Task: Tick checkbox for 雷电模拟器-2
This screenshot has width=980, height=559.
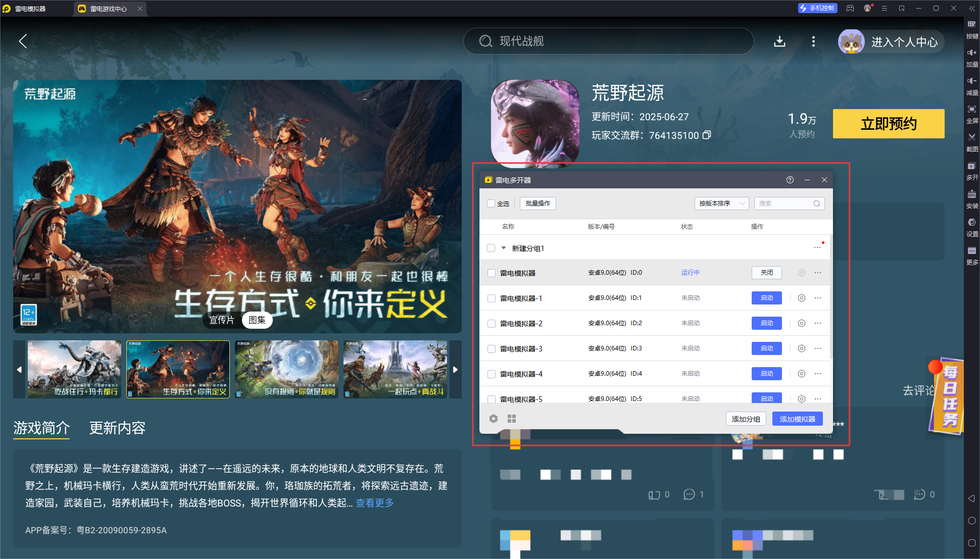Action: (x=491, y=324)
